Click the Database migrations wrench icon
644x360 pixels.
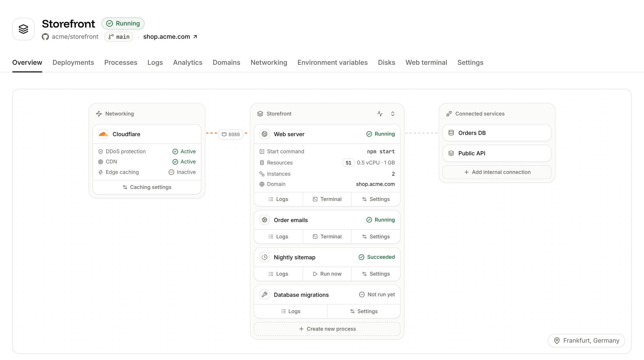click(x=265, y=295)
